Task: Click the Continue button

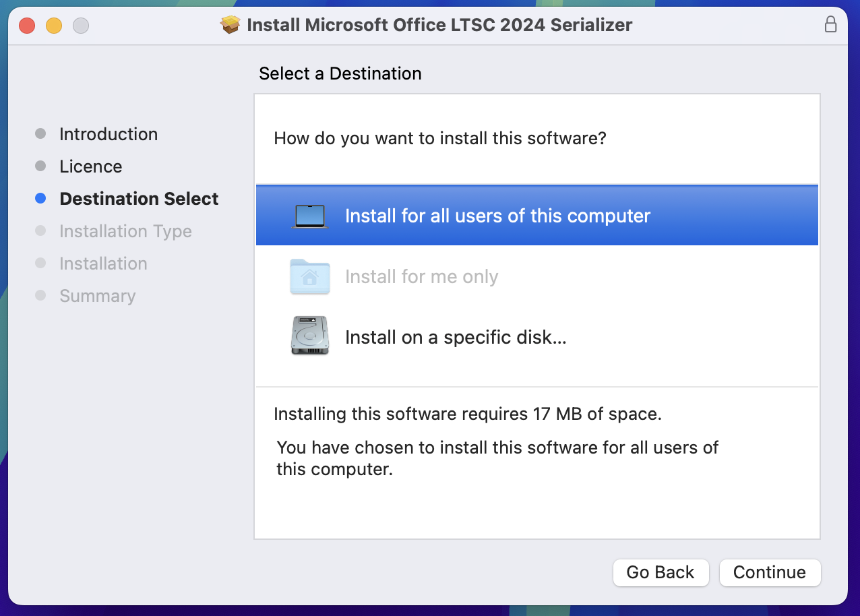Action: point(770,572)
